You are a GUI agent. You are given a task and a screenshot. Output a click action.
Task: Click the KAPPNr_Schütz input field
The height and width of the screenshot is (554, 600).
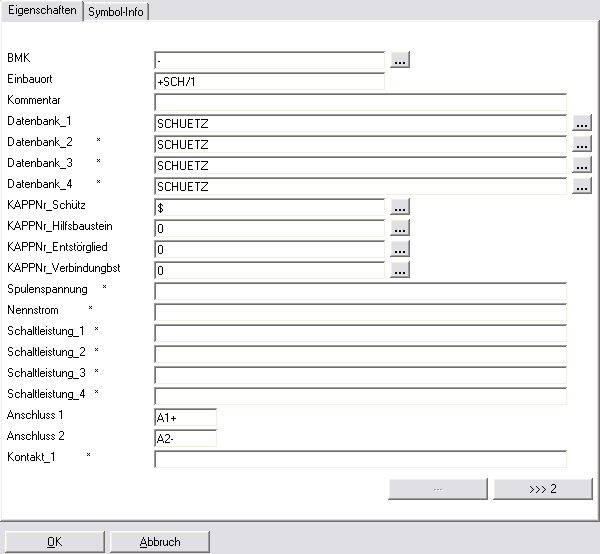click(x=269, y=207)
